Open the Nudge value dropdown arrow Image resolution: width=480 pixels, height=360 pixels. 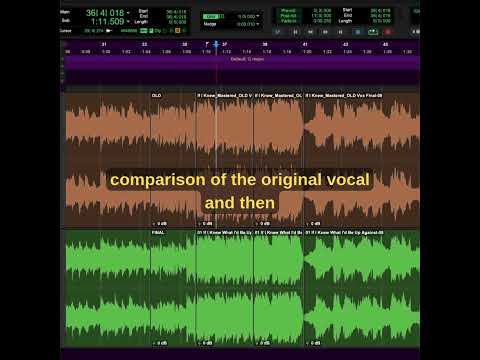pos(257,24)
